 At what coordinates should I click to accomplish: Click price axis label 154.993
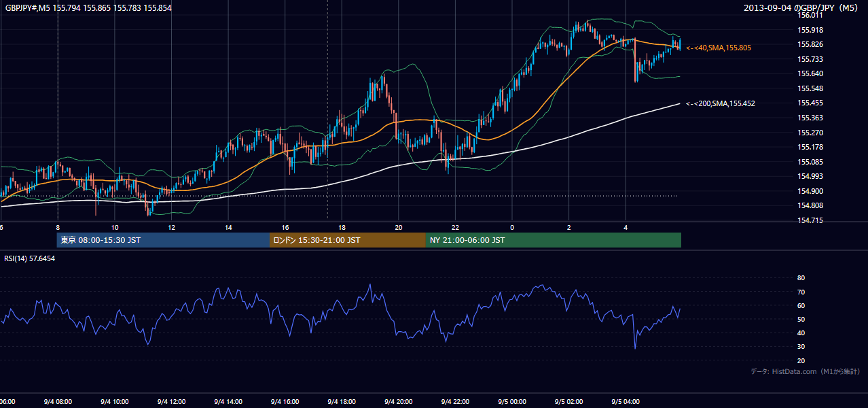pos(811,177)
